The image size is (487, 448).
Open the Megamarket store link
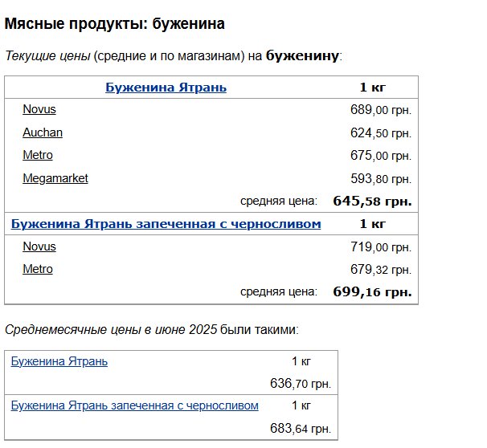(x=55, y=178)
